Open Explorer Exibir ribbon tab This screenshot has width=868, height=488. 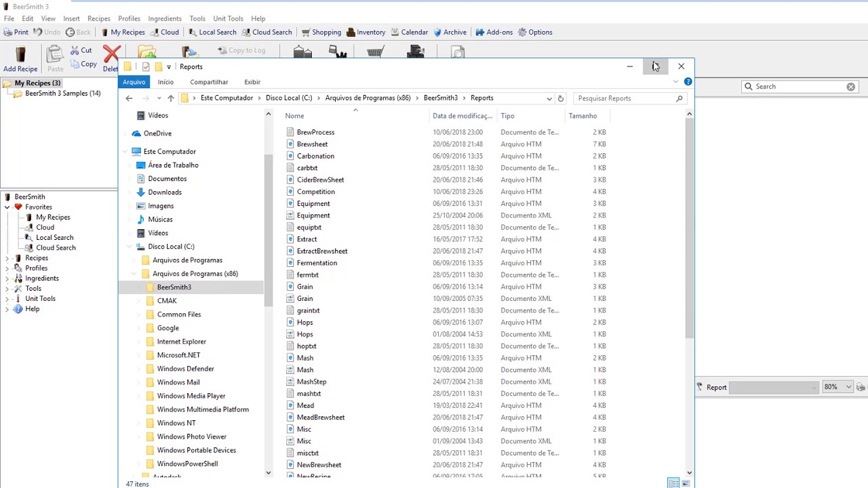coord(252,82)
